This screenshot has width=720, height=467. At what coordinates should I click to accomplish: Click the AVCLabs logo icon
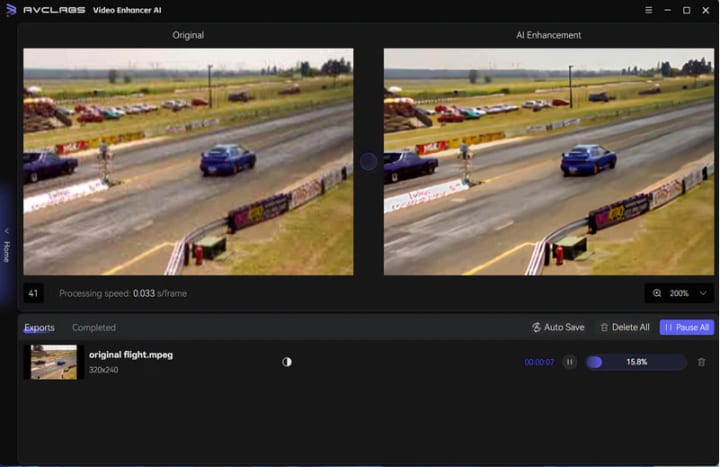click(11, 10)
